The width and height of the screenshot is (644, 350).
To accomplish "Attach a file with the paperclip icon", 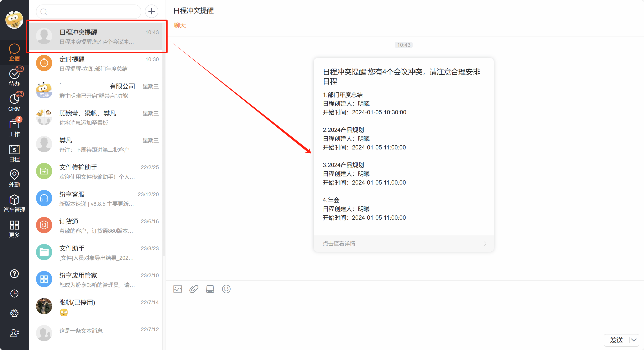I will [x=194, y=289].
